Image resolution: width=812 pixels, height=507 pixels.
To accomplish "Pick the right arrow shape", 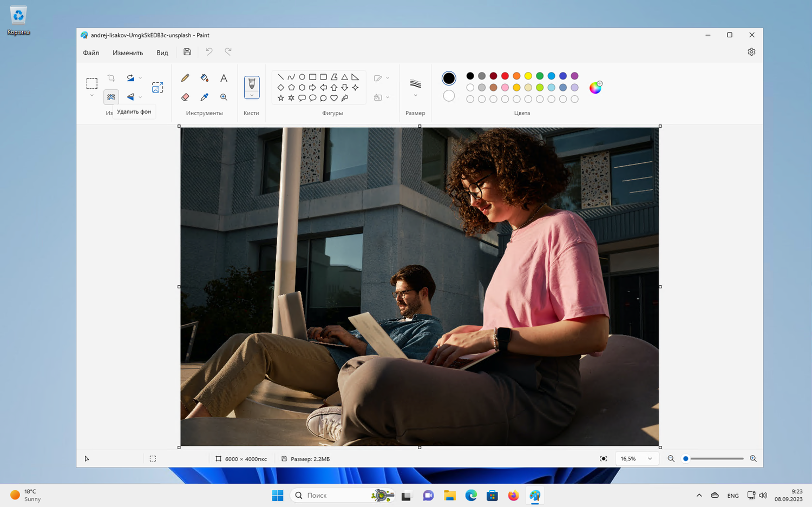I will coord(312,87).
